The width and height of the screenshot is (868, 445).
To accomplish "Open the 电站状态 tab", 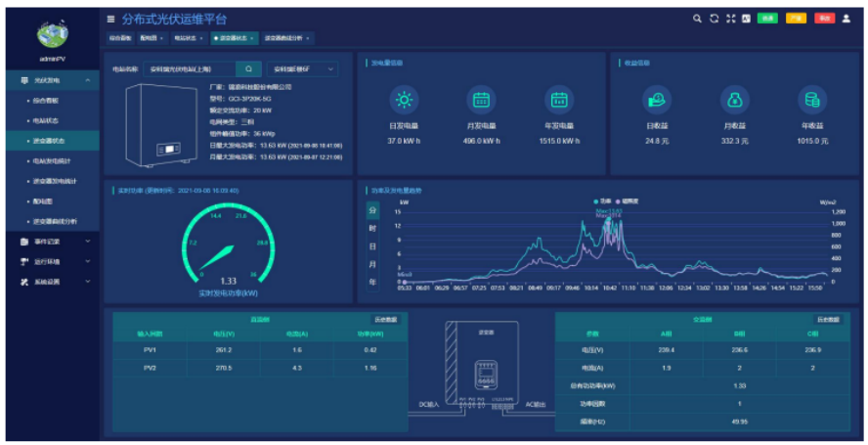I will click(186, 38).
